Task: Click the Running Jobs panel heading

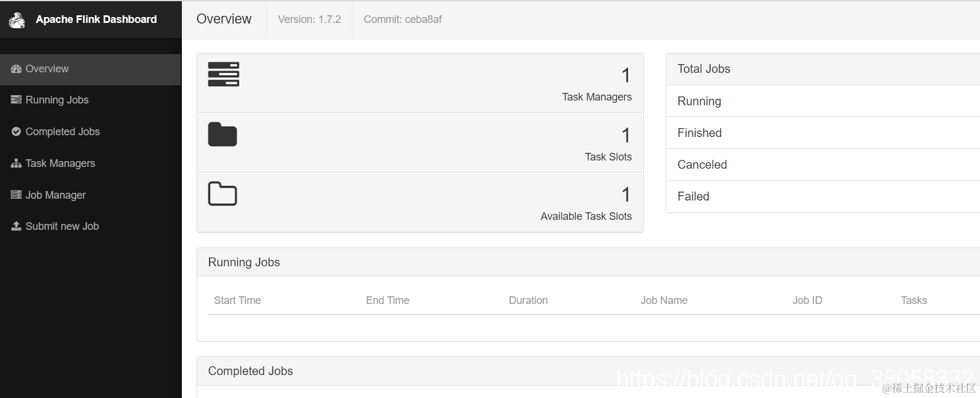Action: 244,262
